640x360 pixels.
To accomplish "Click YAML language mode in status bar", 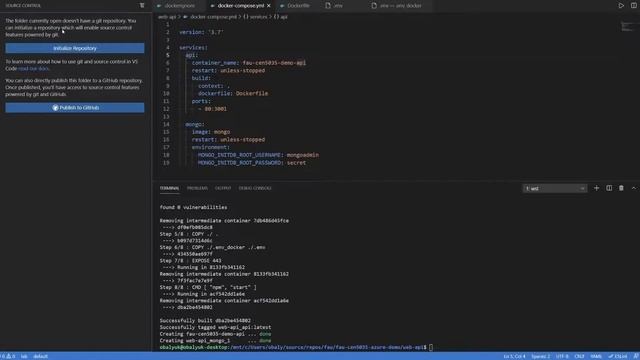I will pyautogui.click(x=596, y=356).
